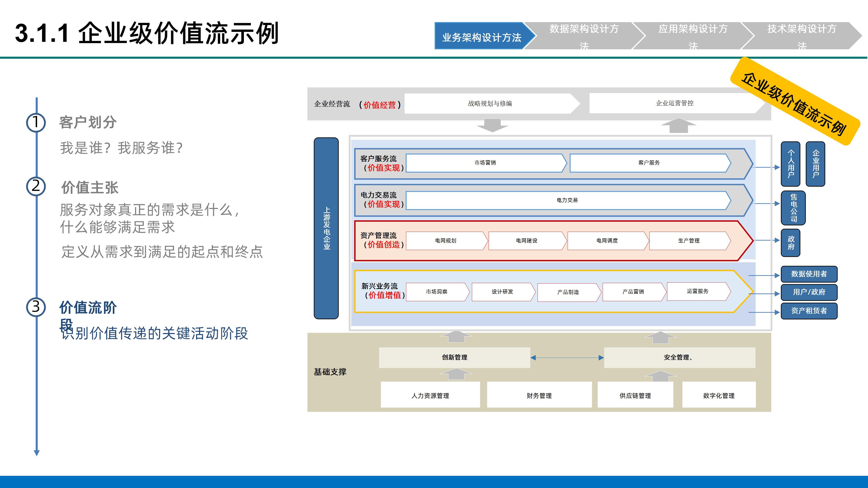Click the text 定义从需求到满足的起点和终点
Screen dimensions: 868x488
pyautogui.click(x=162, y=252)
